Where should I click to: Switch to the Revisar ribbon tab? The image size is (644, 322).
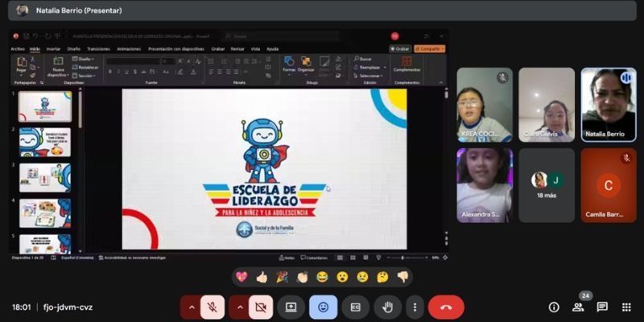coord(237,49)
